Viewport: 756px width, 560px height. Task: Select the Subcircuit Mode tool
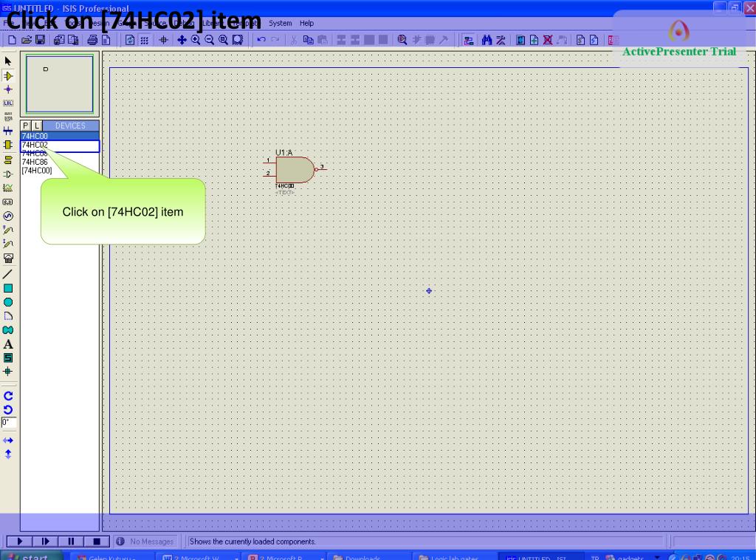7,145
